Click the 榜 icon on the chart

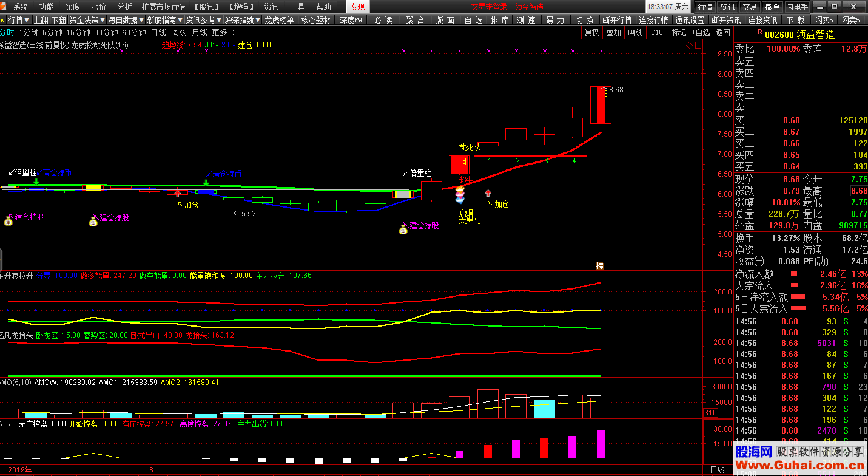click(599, 265)
